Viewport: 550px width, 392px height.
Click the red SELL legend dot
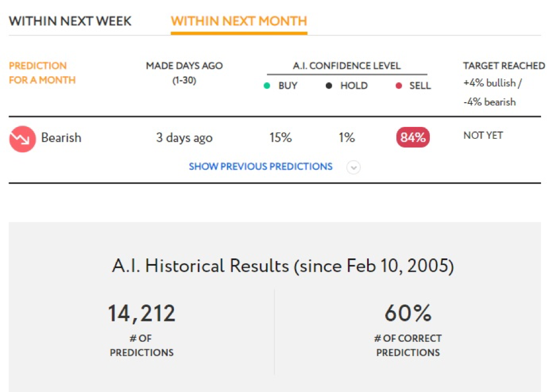(x=399, y=86)
